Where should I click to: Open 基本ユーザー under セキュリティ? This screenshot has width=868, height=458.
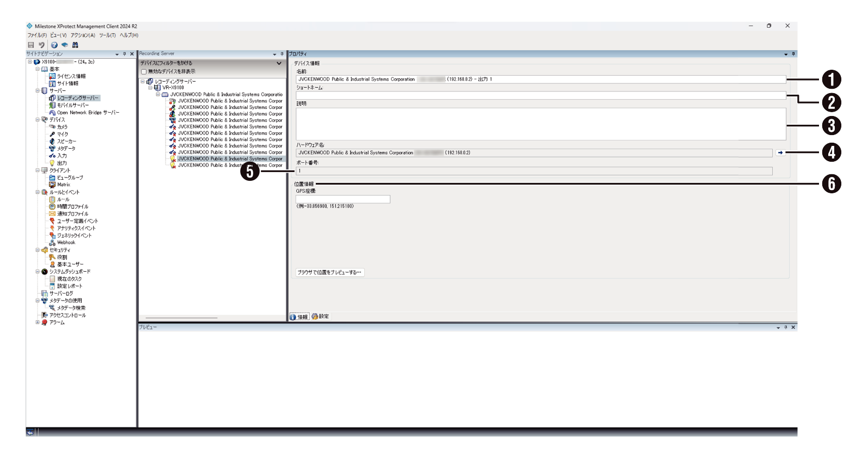coord(70,264)
